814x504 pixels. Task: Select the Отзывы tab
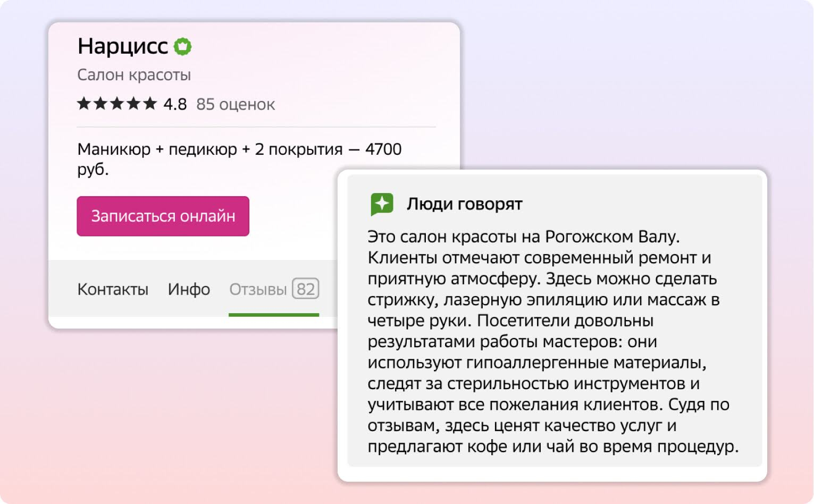(x=258, y=289)
